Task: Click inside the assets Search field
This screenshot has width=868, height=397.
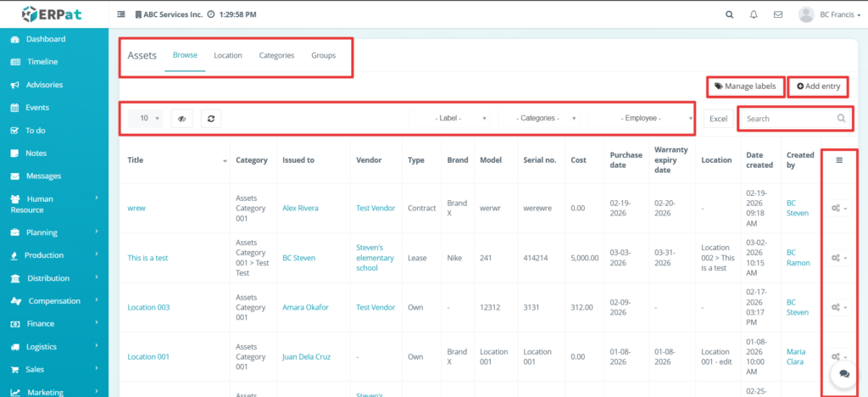Action: point(788,119)
